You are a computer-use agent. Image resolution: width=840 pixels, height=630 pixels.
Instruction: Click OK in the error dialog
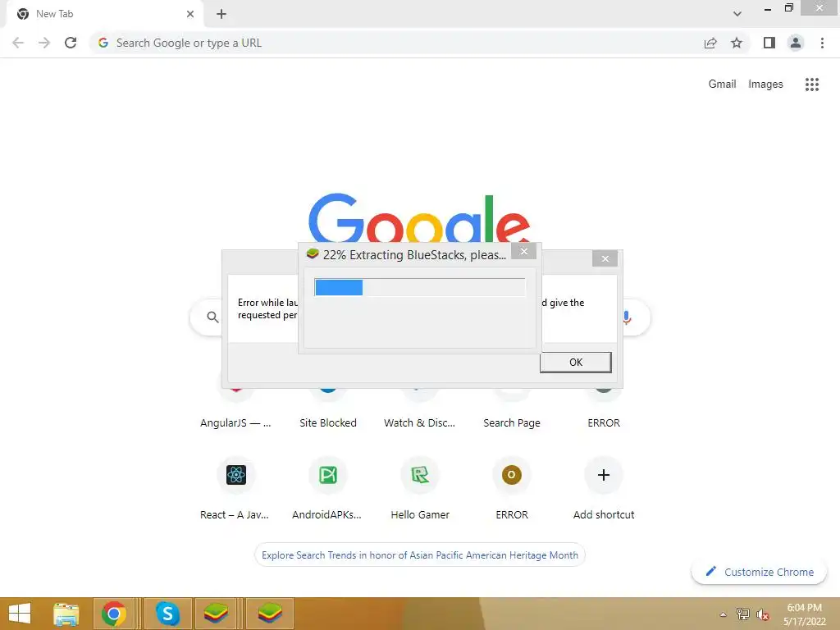click(x=575, y=362)
